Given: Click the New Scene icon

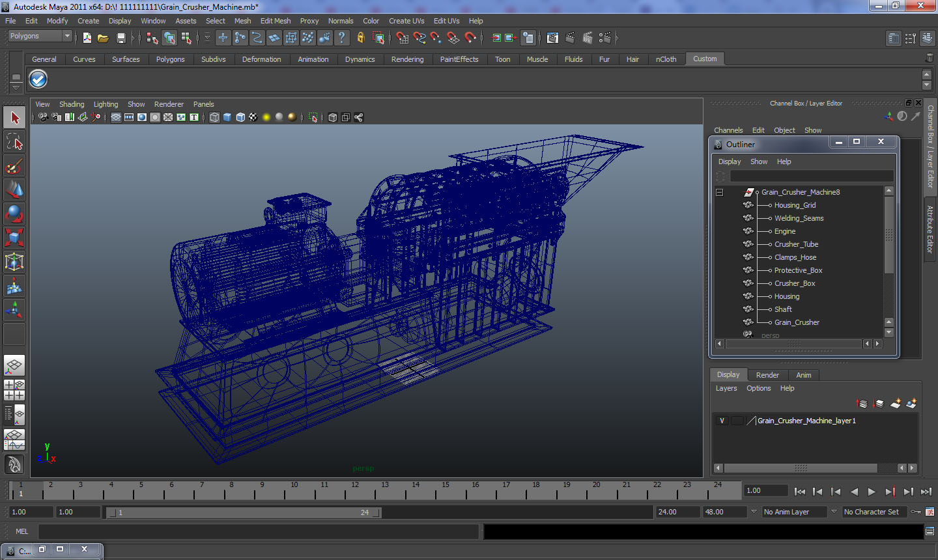Looking at the screenshot, I should (x=87, y=38).
